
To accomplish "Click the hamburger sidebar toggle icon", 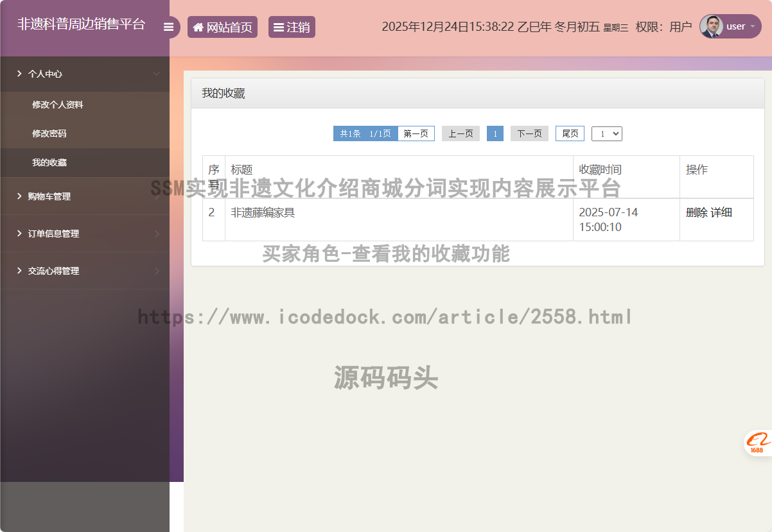I will tap(169, 27).
